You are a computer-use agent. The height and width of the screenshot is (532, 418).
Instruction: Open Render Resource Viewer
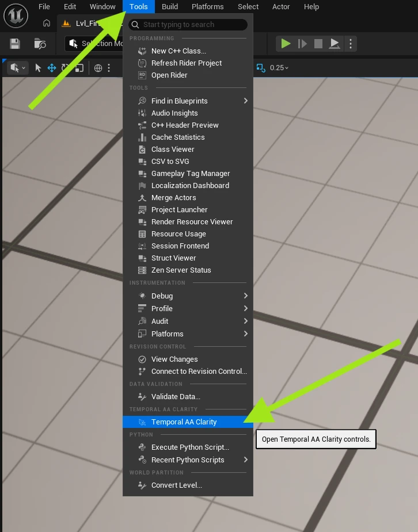(188, 222)
